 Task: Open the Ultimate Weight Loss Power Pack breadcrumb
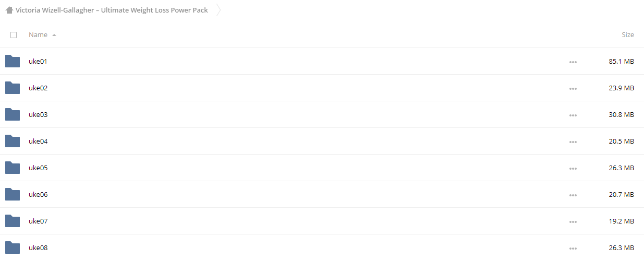coord(112,10)
